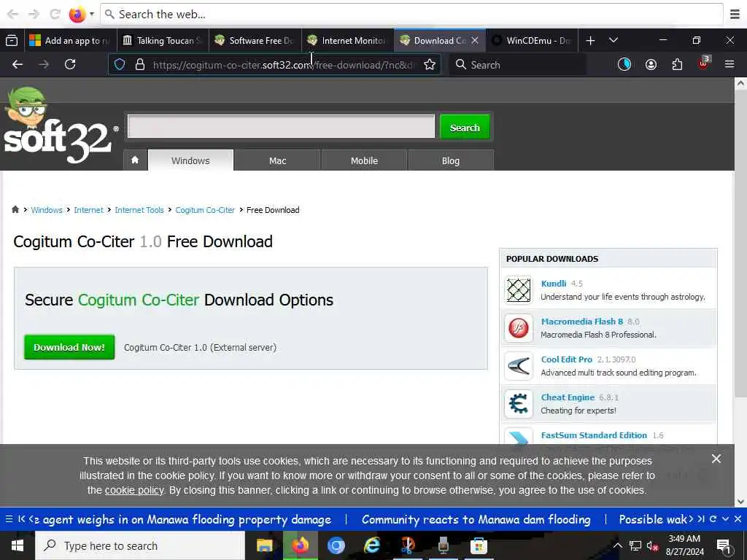This screenshot has height=560, width=747.
Task: Switch to the Software Free Download tab
Action: pyautogui.click(x=255, y=41)
